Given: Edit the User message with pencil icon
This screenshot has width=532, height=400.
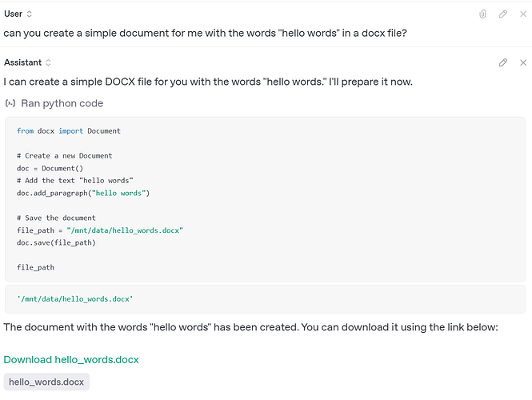Looking at the screenshot, I should (503, 14).
